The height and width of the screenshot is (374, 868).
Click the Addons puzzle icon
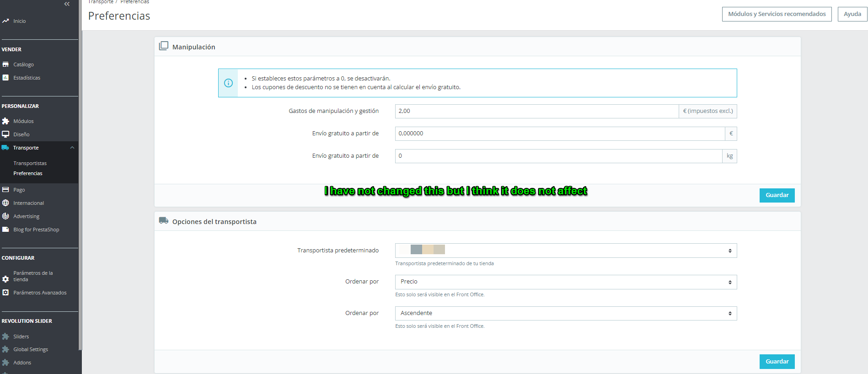(x=5, y=363)
